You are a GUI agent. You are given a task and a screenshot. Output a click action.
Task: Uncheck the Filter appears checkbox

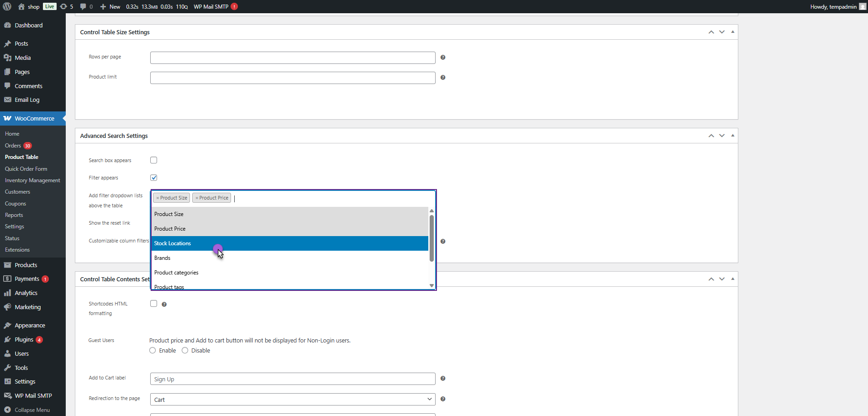coord(153,178)
